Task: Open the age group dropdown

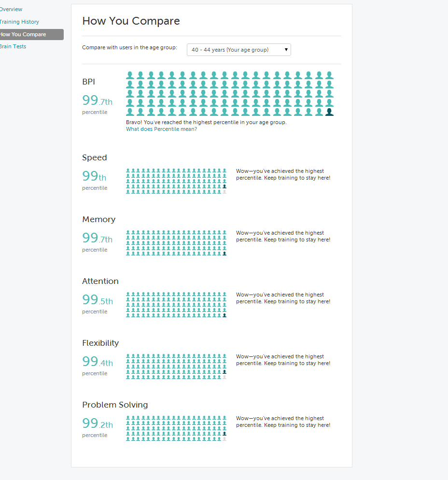Action: (238, 50)
